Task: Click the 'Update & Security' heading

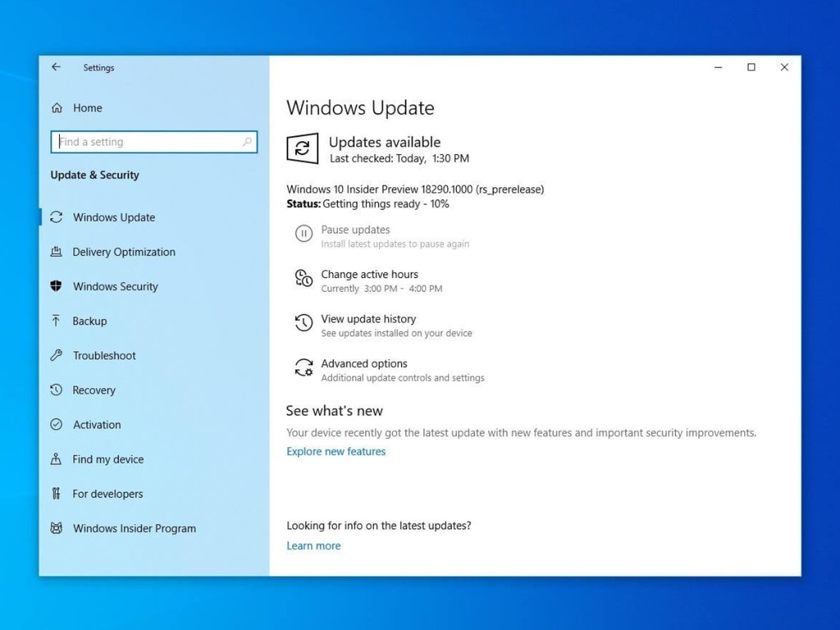Action: tap(95, 175)
